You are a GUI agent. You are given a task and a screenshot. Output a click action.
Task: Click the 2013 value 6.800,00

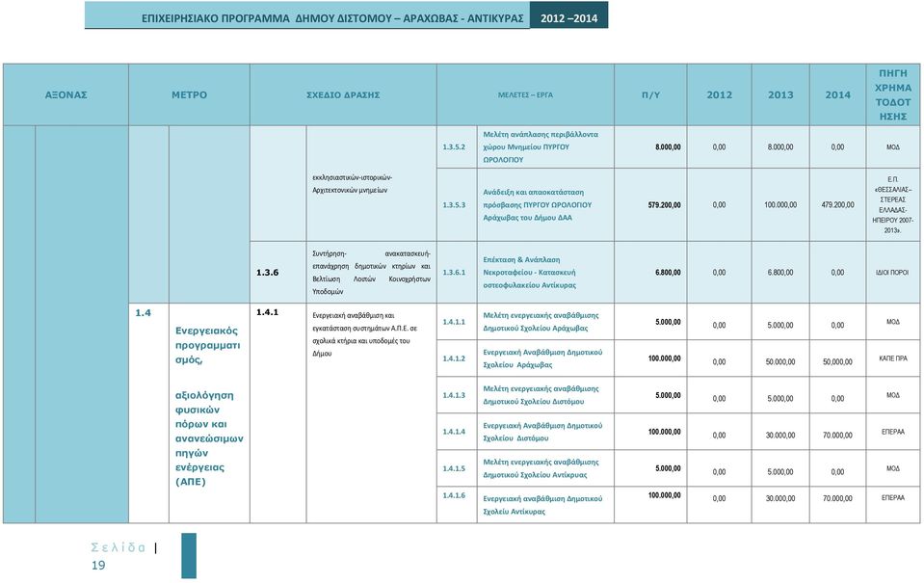click(x=780, y=273)
